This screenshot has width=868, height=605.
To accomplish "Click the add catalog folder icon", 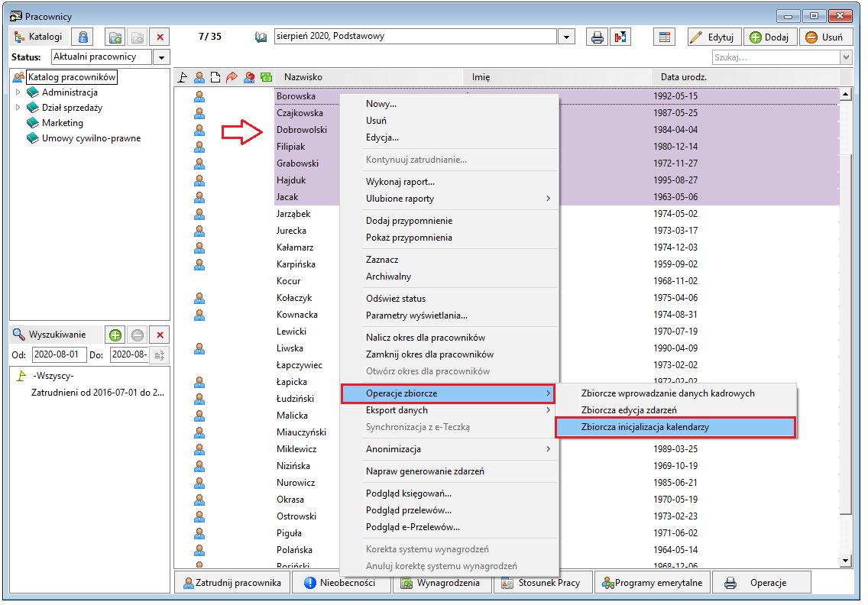I will pyautogui.click(x=115, y=37).
